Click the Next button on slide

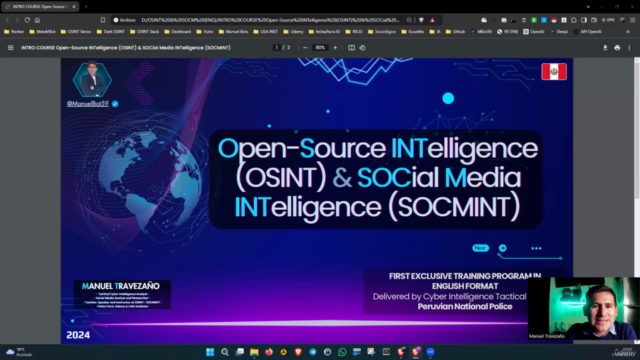pyautogui.click(x=480, y=248)
